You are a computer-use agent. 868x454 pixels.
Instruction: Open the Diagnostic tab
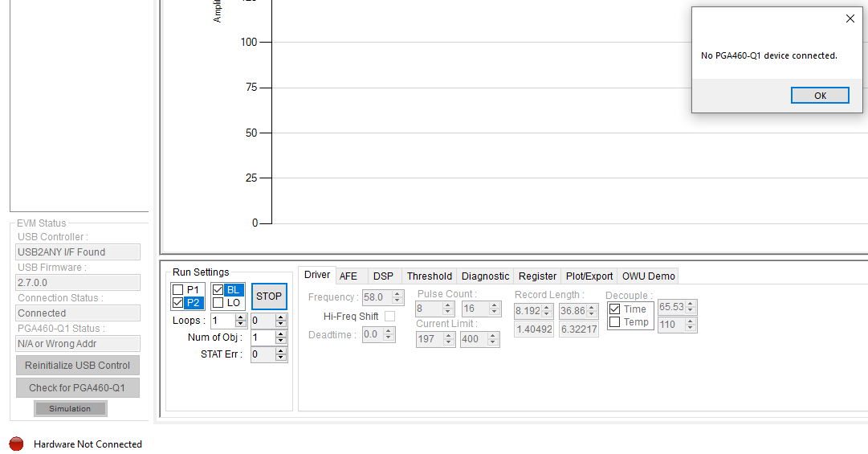point(486,276)
